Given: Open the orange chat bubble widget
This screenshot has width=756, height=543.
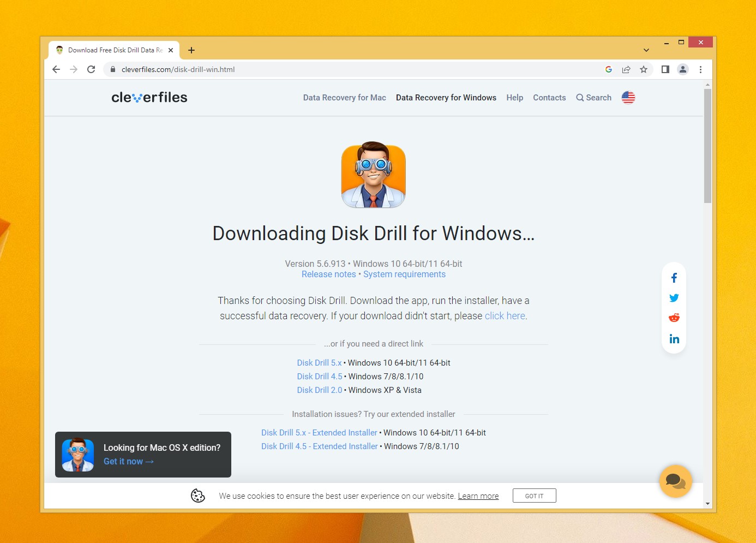Looking at the screenshot, I should coord(676,481).
